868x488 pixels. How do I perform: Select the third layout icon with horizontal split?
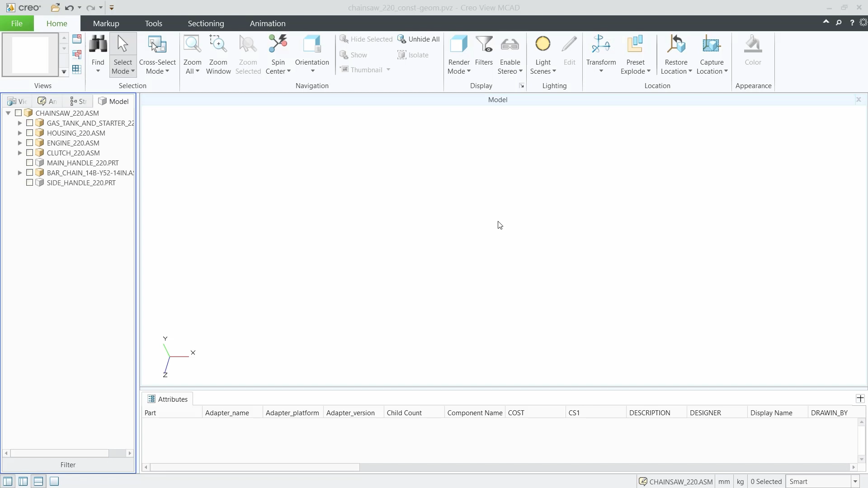pyautogui.click(x=38, y=482)
